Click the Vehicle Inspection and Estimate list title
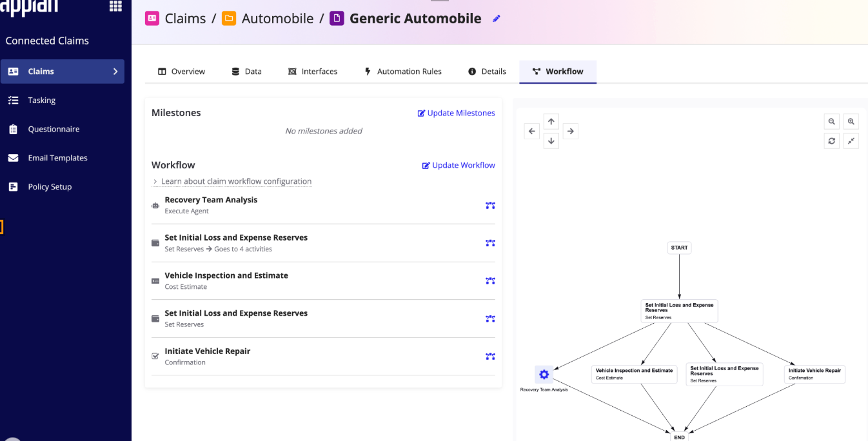The height and width of the screenshot is (441, 868). pos(226,275)
